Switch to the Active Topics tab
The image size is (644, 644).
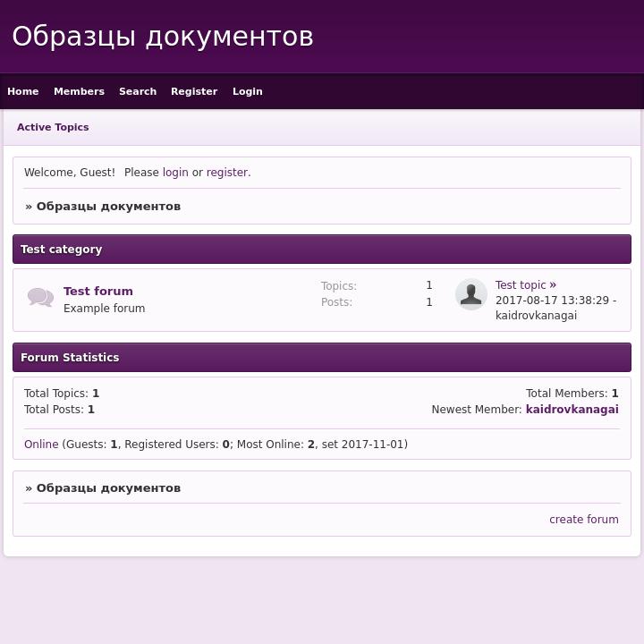click(x=53, y=127)
